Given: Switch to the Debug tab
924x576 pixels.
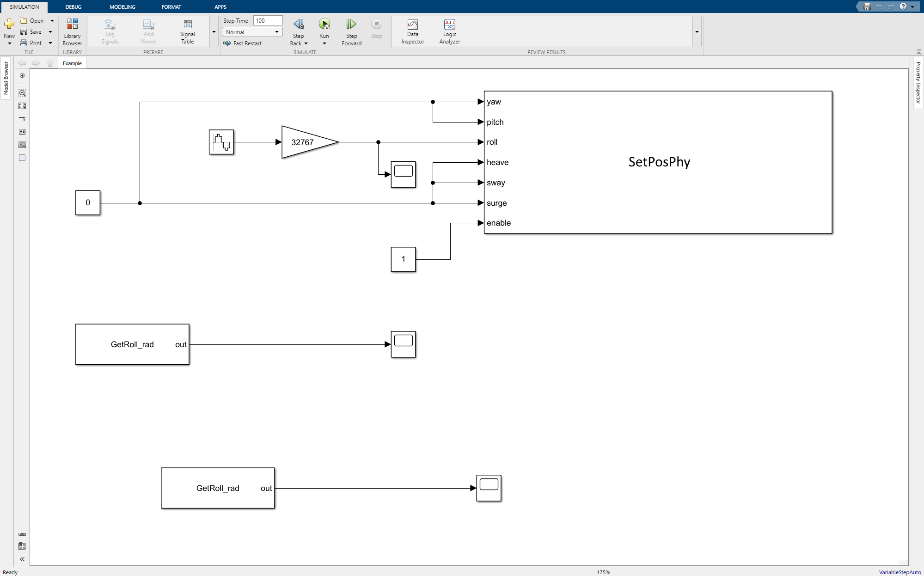Looking at the screenshot, I should click(73, 7).
